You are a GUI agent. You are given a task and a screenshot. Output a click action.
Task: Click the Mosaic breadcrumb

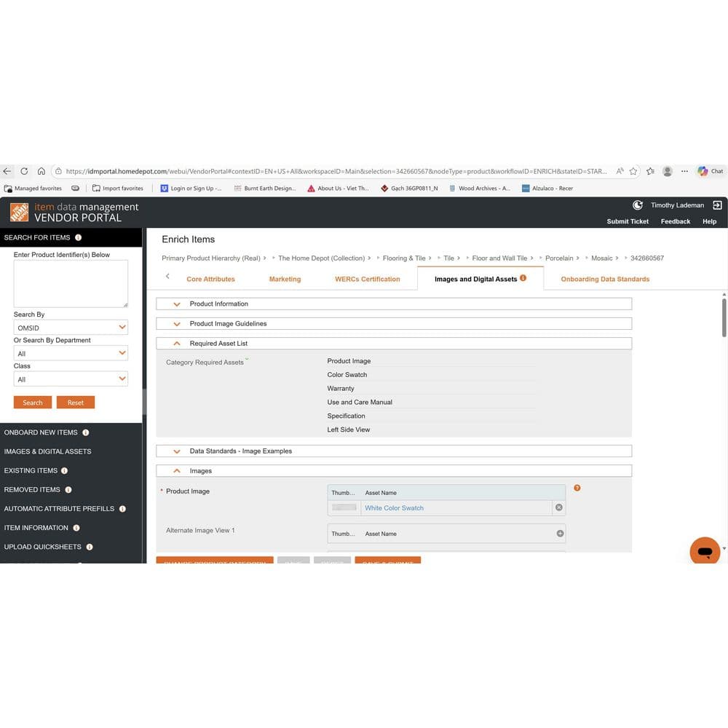pos(602,258)
